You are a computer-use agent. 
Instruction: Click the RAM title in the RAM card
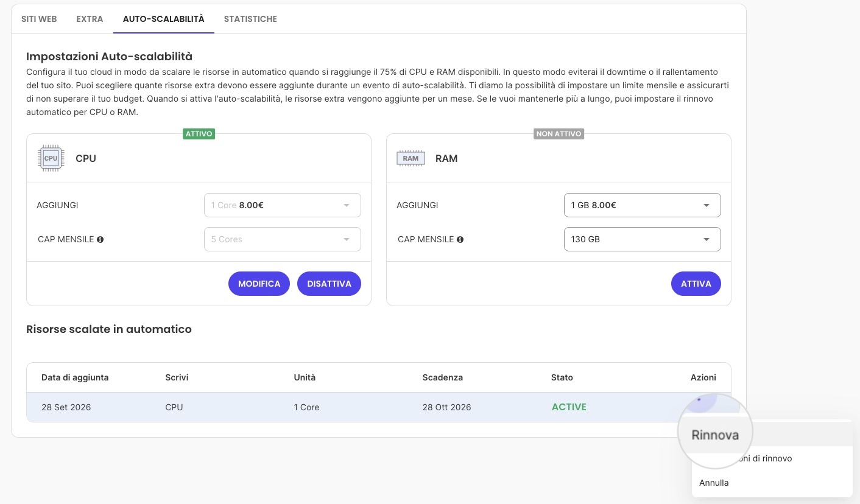[446, 158]
